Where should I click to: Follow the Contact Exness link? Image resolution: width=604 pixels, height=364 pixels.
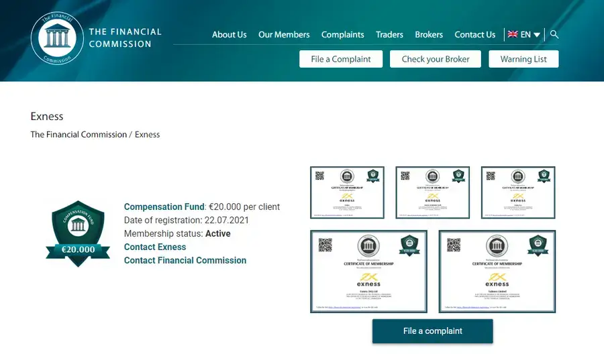coord(155,247)
